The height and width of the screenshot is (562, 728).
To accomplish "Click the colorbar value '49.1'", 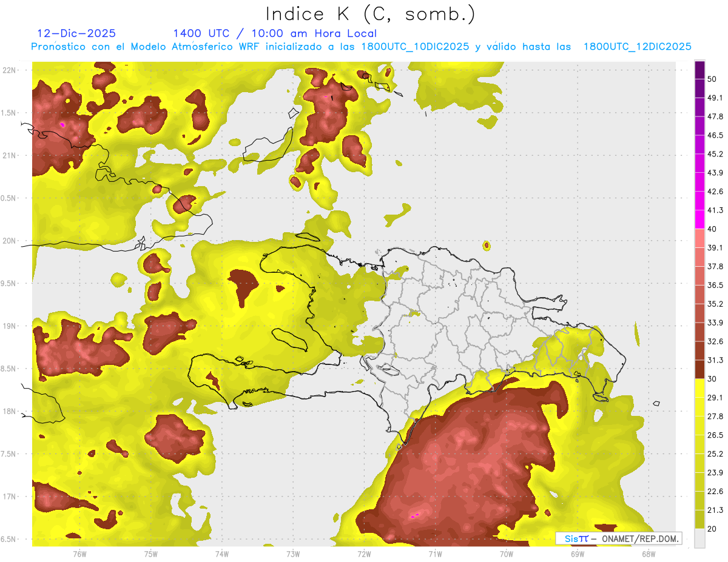I will tap(715, 98).
